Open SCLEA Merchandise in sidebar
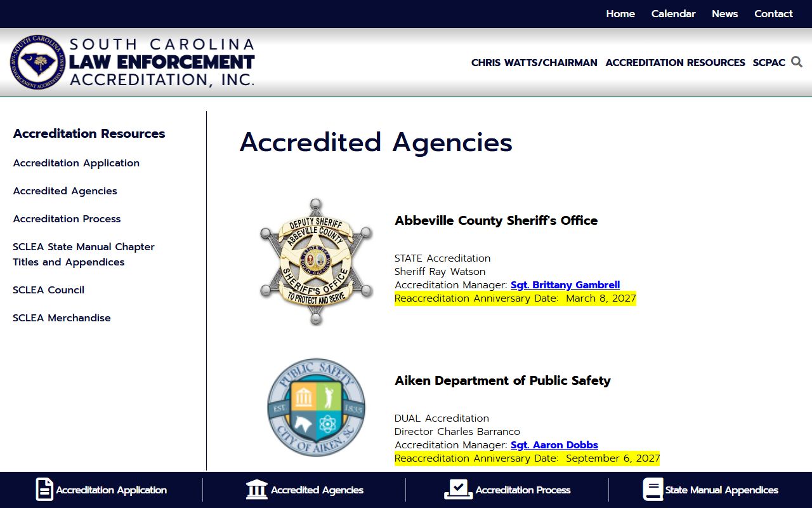 point(62,317)
